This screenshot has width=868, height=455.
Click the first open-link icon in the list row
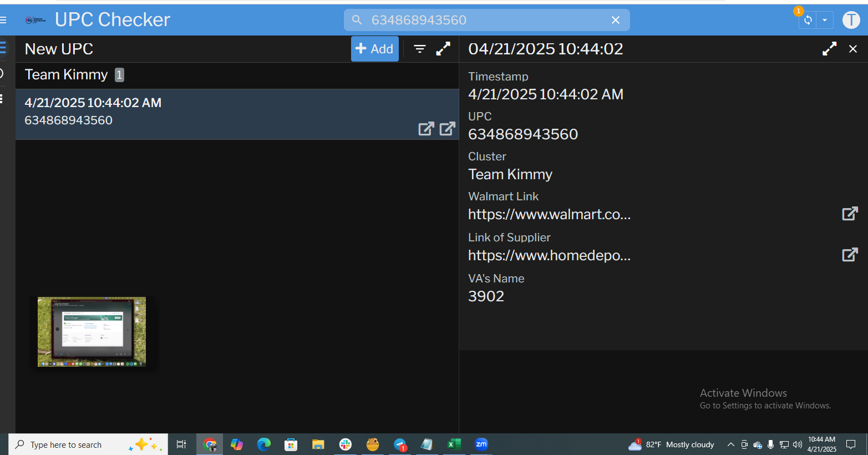pos(426,129)
